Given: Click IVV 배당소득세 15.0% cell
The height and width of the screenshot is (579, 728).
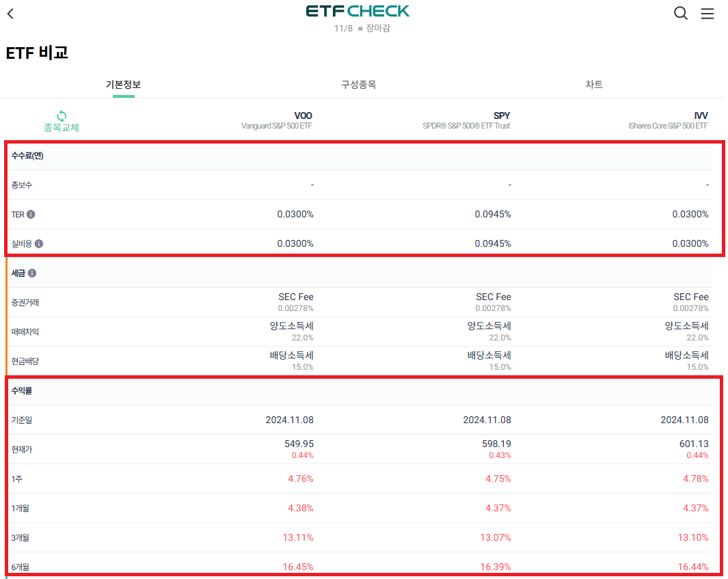Looking at the screenshot, I should coord(687,360).
